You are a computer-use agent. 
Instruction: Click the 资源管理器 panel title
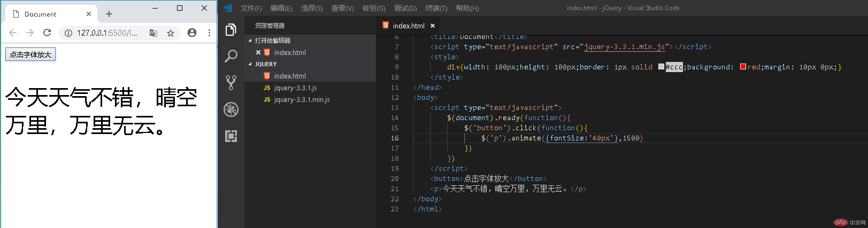270,26
